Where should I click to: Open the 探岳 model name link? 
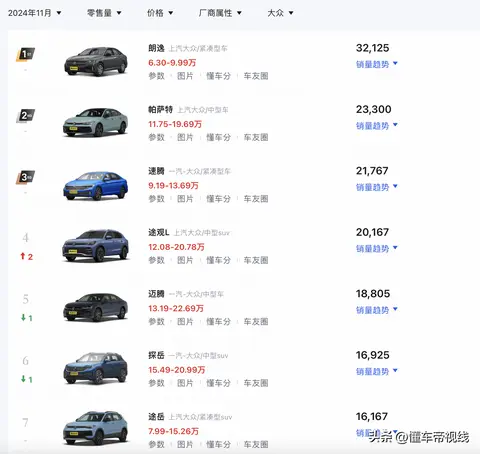coord(156,355)
